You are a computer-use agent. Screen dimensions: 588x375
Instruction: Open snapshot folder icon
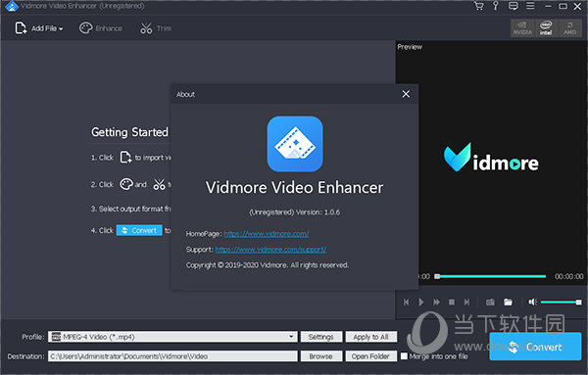point(508,302)
